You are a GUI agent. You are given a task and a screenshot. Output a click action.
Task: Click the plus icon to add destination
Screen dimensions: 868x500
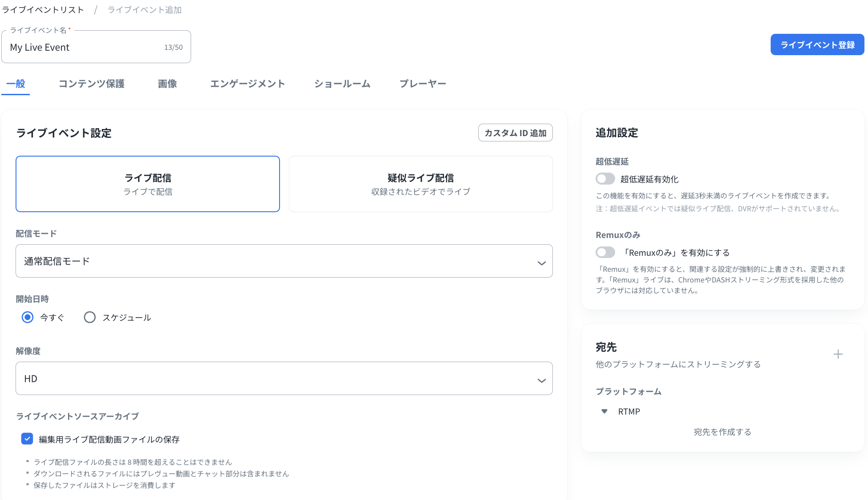[838, 354]
